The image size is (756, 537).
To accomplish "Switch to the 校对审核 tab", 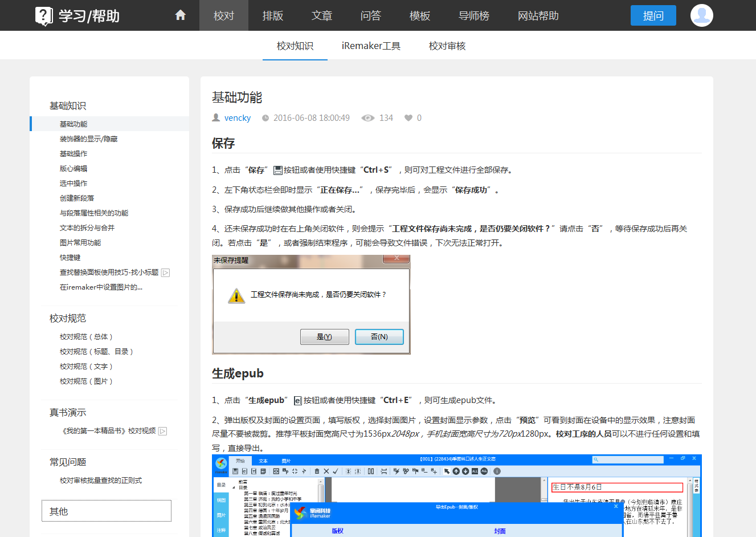I will [x=447, y=46].
